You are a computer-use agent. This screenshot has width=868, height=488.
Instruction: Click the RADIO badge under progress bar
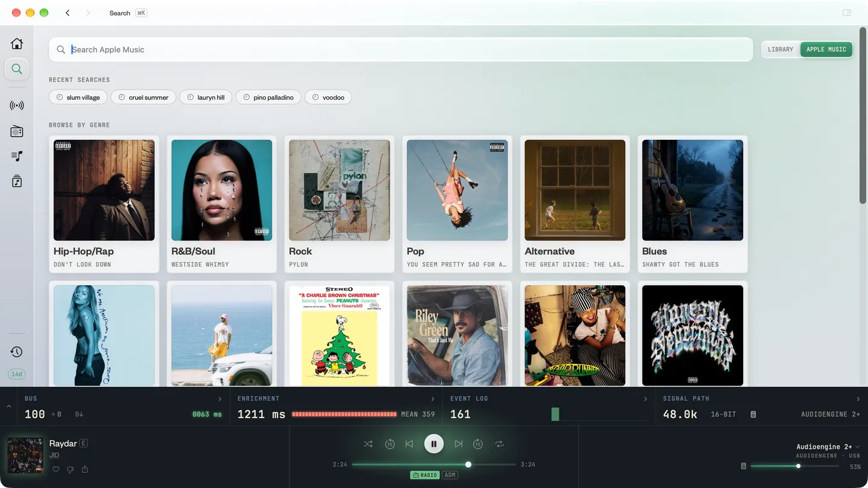424,475
